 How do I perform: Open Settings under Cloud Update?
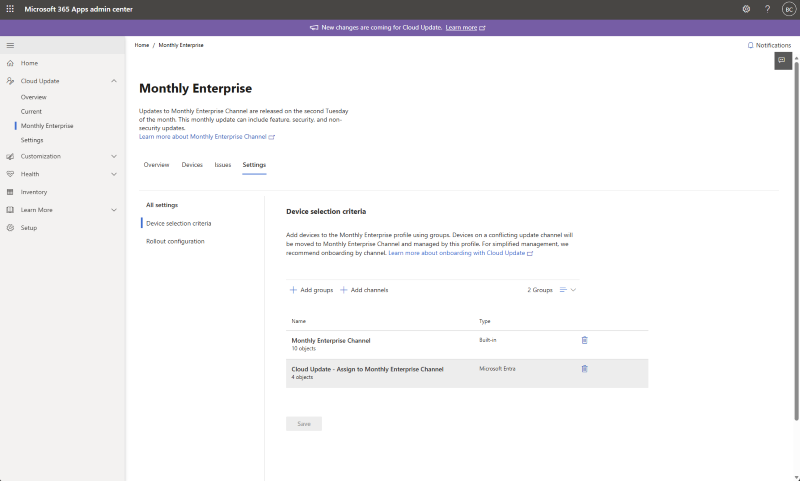tap(32, 140)
